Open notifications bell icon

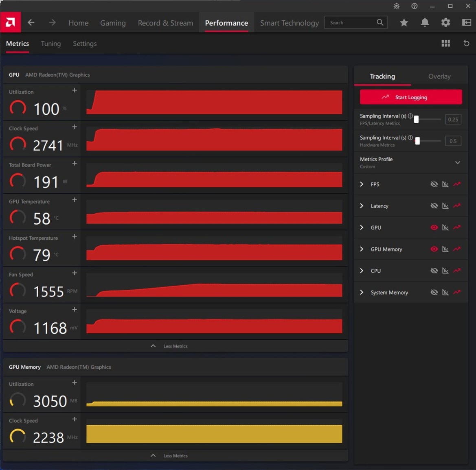click(425, 22)
